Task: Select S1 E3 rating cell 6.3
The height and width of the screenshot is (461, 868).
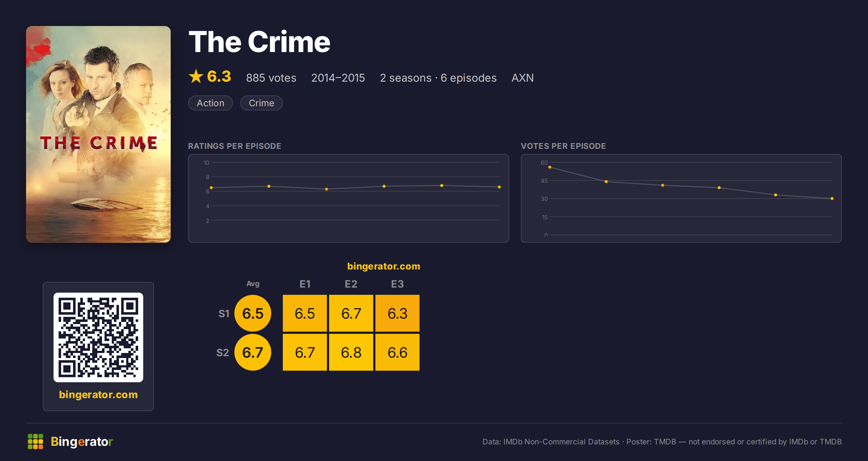Action: 397,313
